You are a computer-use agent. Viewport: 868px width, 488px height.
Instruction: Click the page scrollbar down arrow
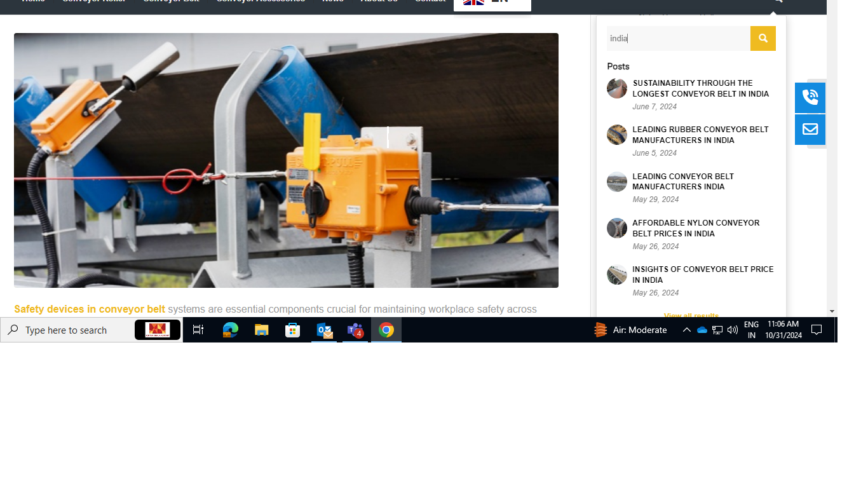pos(832,311)
